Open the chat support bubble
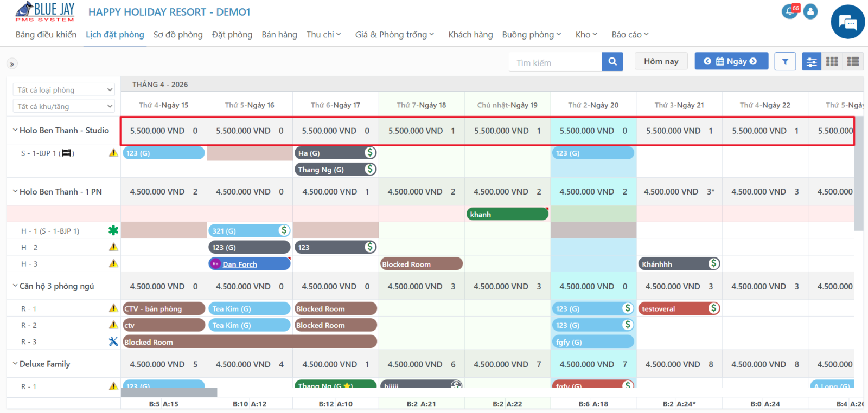The height and width of the screenshot is (413, 868). [x=848, y=22]
